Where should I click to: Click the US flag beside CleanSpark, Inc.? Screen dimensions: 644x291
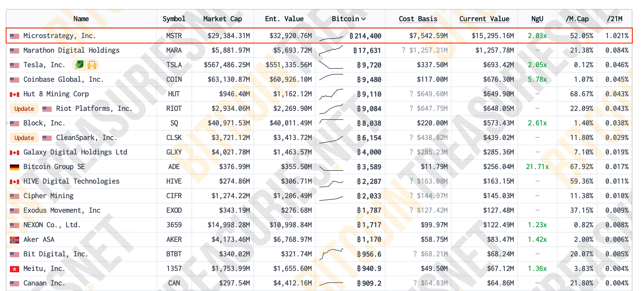tap(47, 138)
